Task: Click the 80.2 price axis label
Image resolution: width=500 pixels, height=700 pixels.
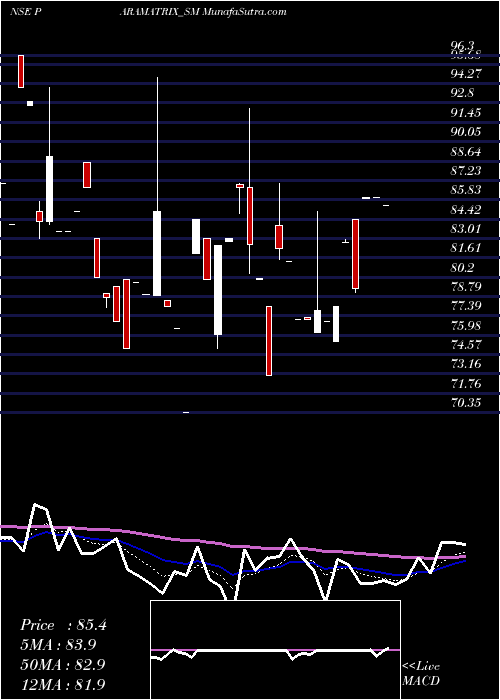Action: (462, 268)
